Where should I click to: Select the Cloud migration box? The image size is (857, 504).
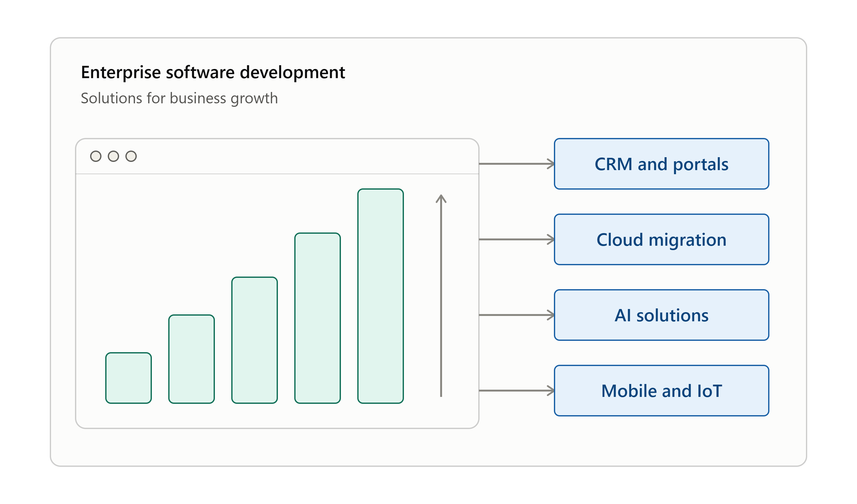pos(661,239)
